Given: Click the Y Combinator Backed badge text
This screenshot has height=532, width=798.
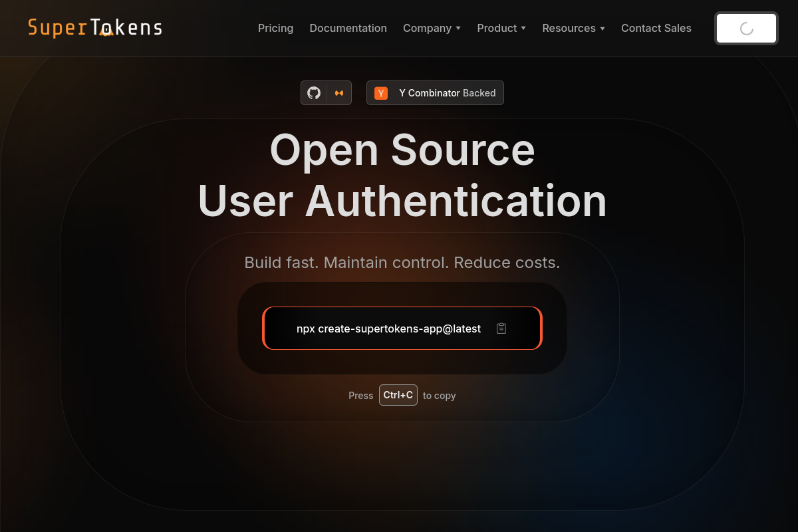Looking at the screenshot, I should [x=448, y=93].
